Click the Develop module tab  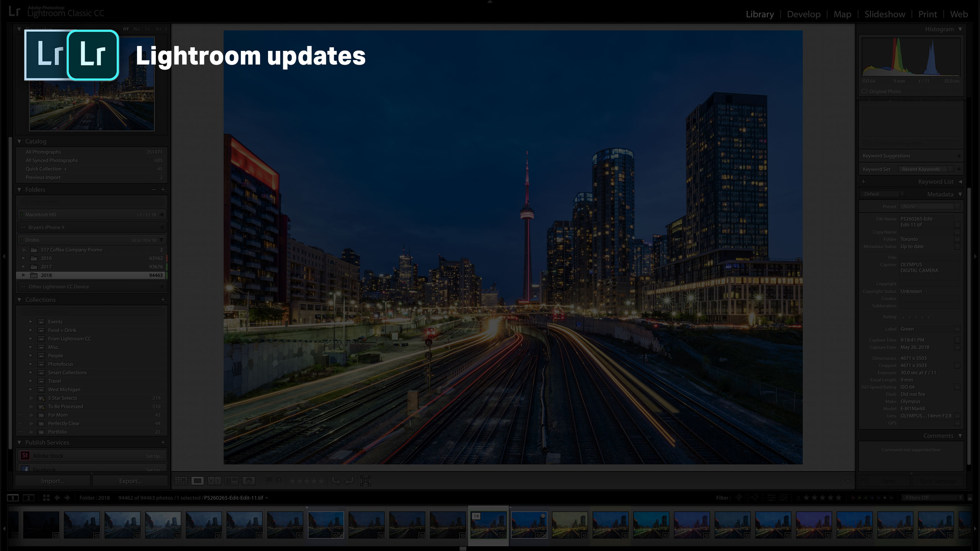[803, 13]
